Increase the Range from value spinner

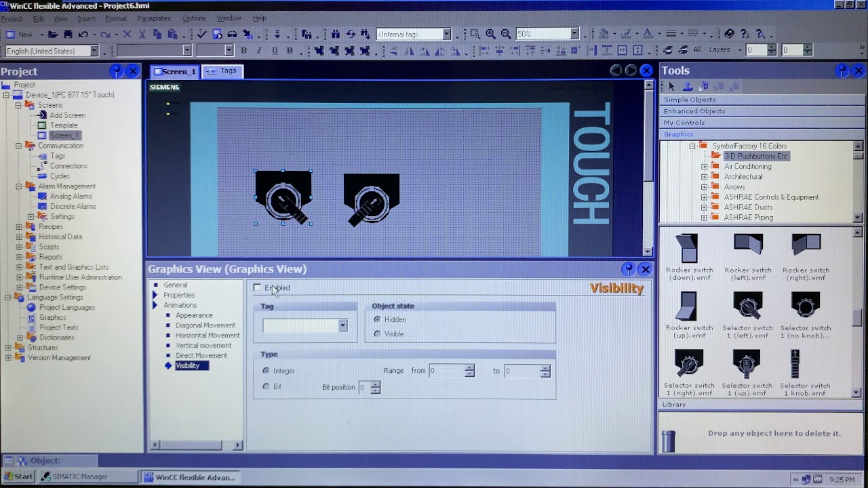[x=469, y=368]
